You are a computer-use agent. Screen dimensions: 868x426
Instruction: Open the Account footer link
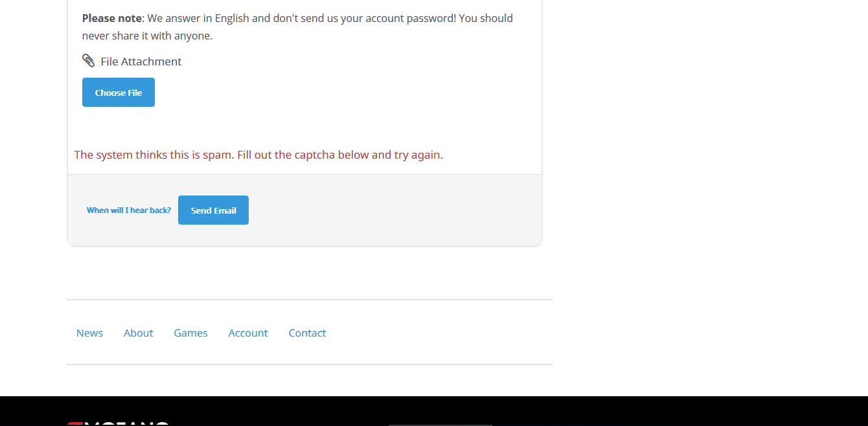247,333
